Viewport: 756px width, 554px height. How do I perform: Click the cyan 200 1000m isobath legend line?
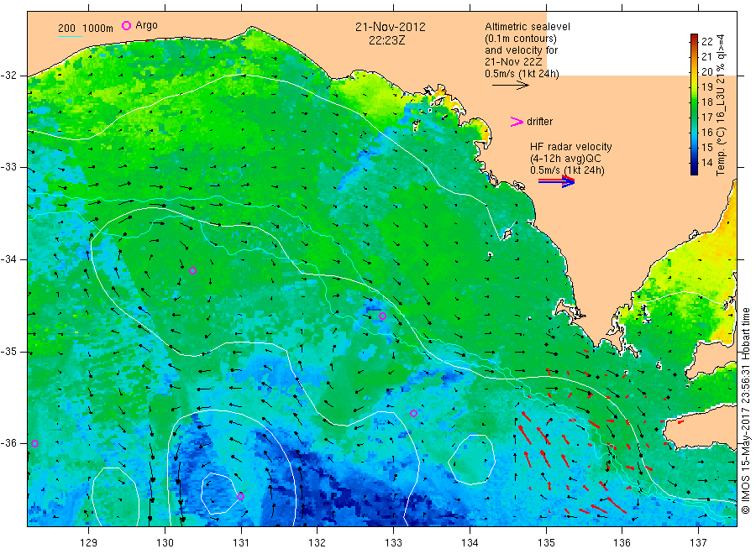[70, 36]
